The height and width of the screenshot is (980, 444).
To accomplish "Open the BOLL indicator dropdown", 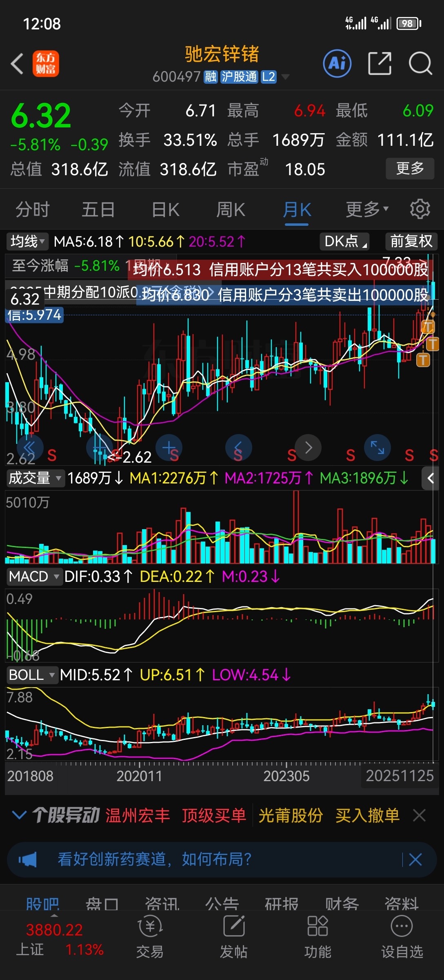I will pyautogui.click(x=32, y=675).
